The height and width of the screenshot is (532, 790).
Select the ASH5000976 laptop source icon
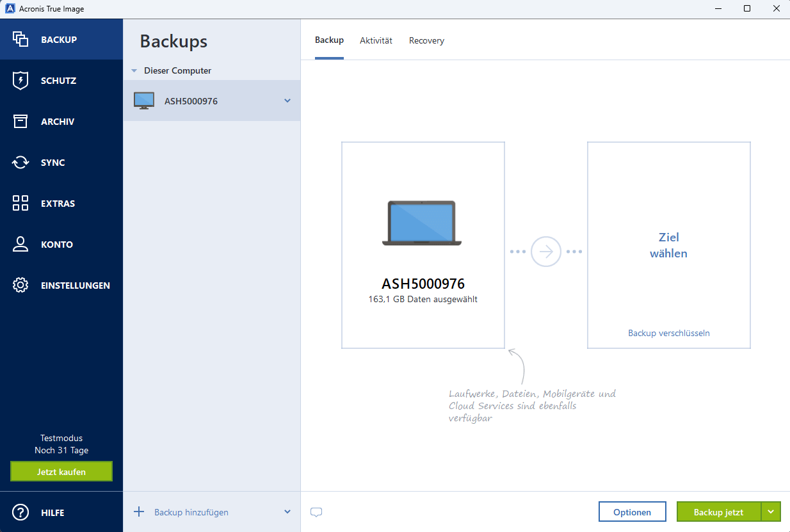[422, 223]
